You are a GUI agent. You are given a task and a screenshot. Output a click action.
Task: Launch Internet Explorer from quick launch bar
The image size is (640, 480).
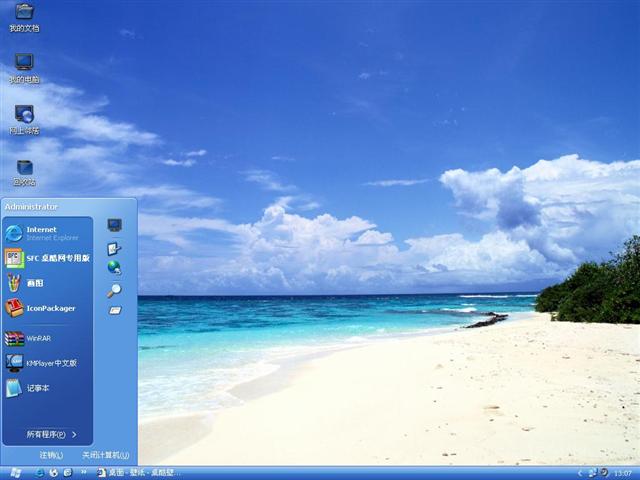tap(40, 473)
